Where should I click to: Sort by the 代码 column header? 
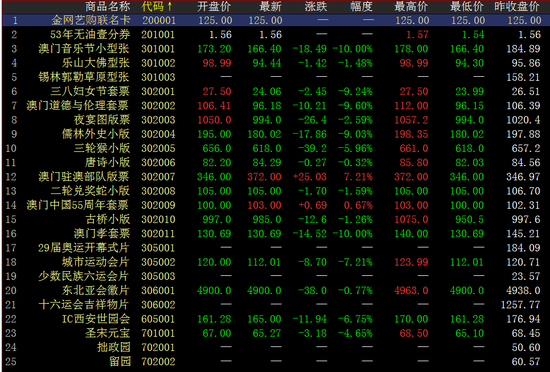click(x=157, y=6)
